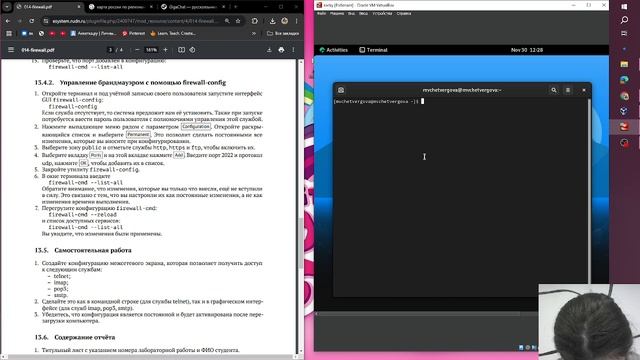Print the PDF document
The image size is (640, 360).
point(281,50)
